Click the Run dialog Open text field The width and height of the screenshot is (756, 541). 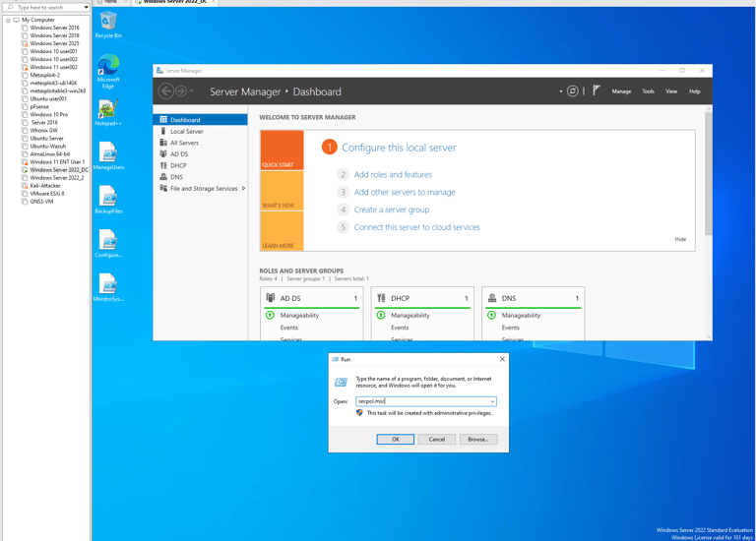click(x=422, y=401)
